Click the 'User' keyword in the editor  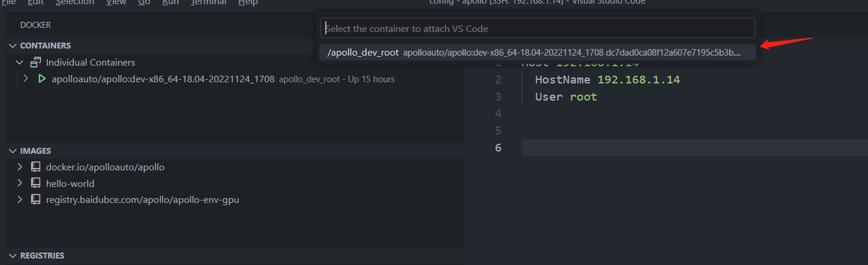point(549,96)
